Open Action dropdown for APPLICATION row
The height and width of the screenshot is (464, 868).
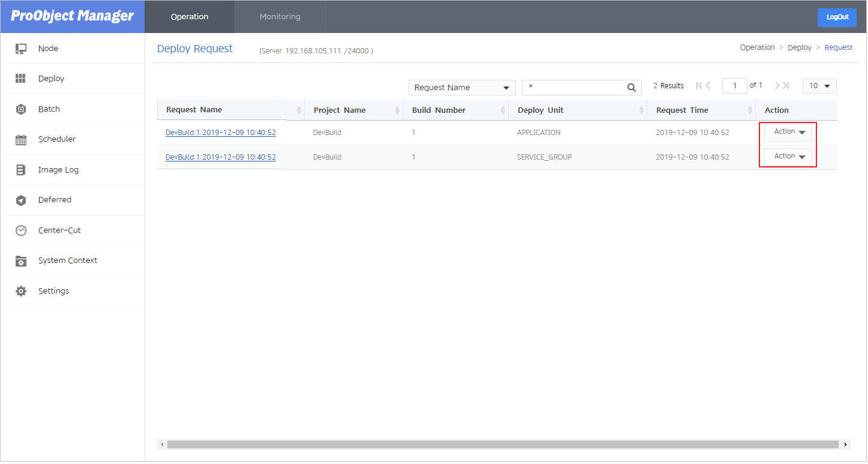point(788,132)
